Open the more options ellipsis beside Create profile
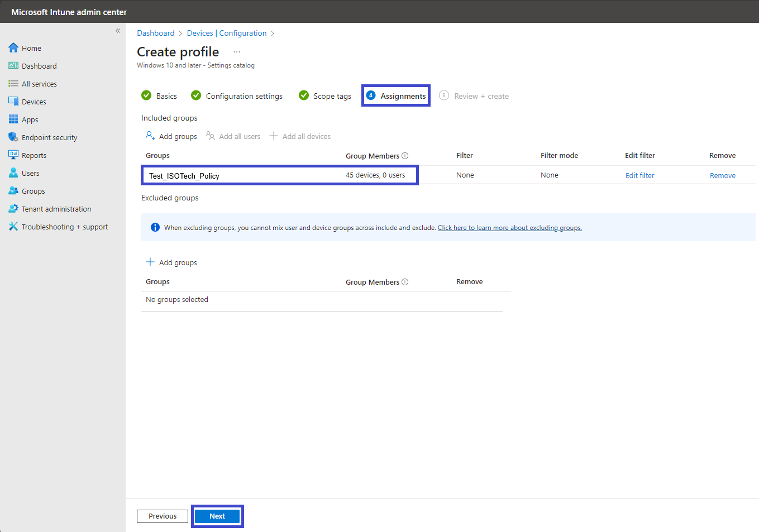This screenshot has height=532, width=759. (x=237, y=52)
